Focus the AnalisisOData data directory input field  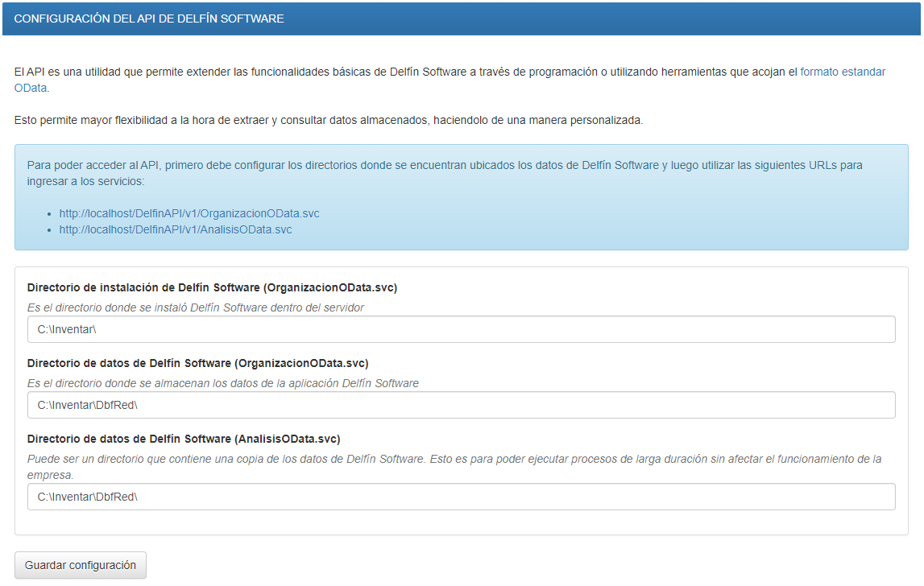[461, 497]
